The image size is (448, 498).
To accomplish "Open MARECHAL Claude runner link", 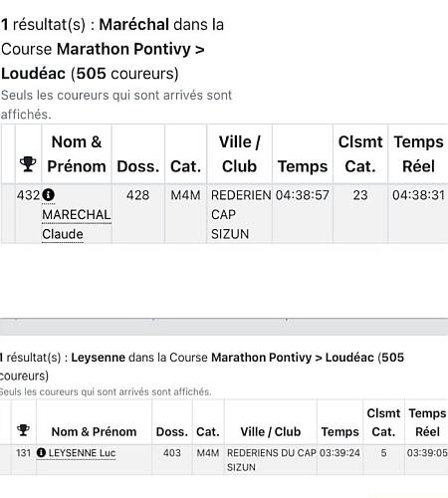I will (x=77, y=224).
